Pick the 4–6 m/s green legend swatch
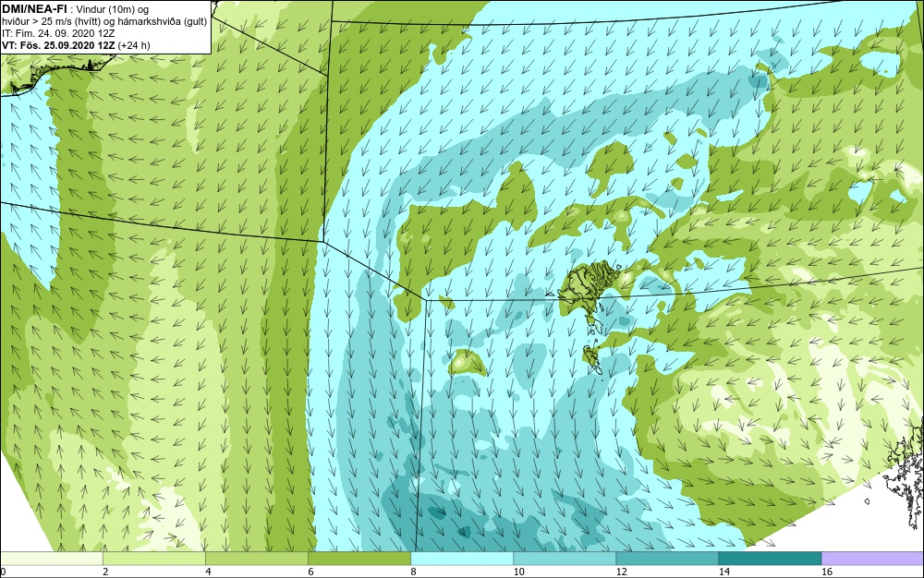The height and width of the screenshot is (578, 924). (x=256, y=558)
